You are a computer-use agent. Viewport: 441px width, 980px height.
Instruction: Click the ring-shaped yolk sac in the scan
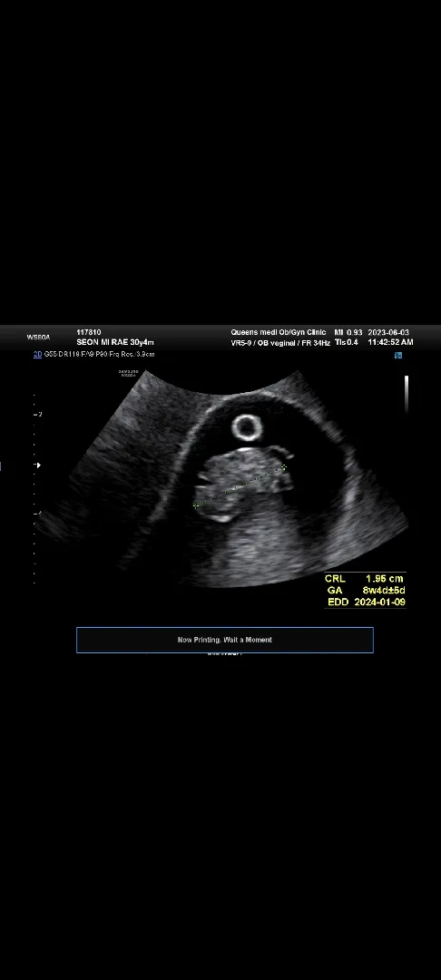247,427
